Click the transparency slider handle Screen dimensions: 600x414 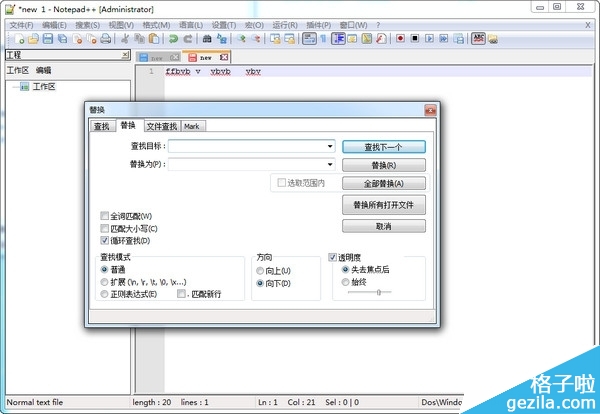click(376, 291)
